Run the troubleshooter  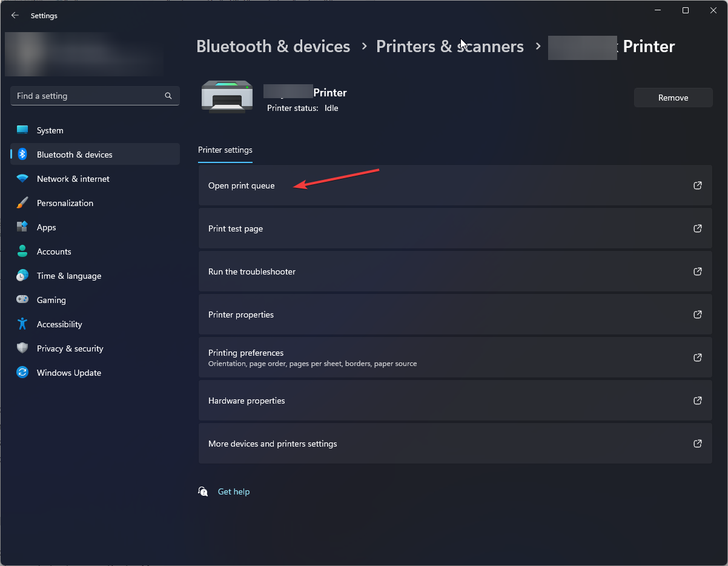tap(455, 271)
